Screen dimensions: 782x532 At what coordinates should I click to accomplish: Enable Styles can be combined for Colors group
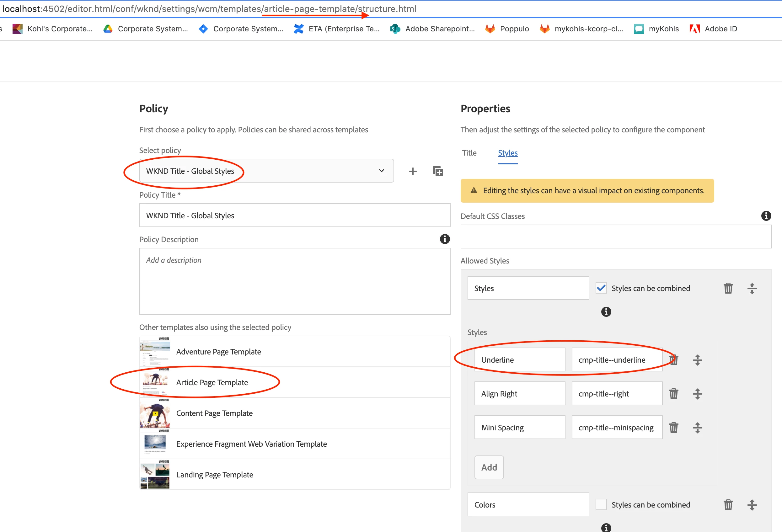pos(601,504)
